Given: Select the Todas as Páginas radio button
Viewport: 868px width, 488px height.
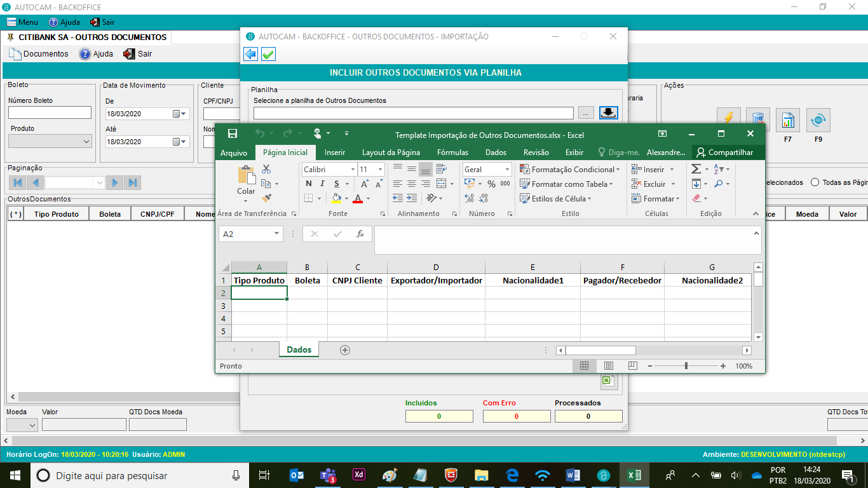Looking at the screenshot, I should click(x=815, y=182).
